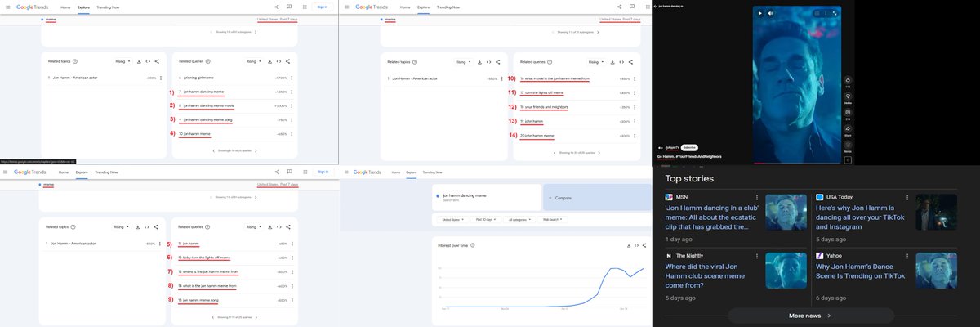Open the options menu for 'grinning girl meme'
The image size is (980, 327).
[292, 78]
